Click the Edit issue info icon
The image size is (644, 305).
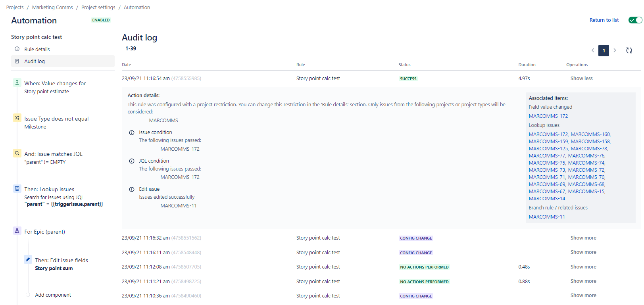tap(132, 190)
